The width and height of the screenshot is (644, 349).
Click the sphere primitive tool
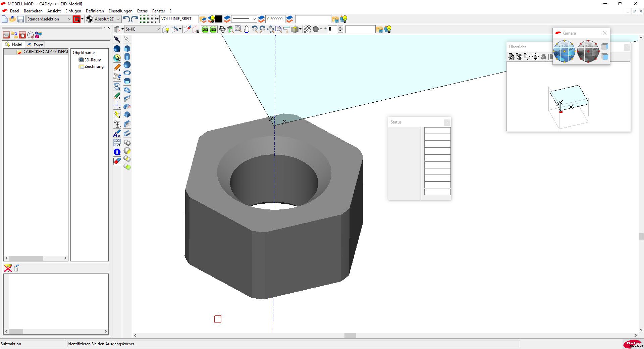click(x=127, y=65)
